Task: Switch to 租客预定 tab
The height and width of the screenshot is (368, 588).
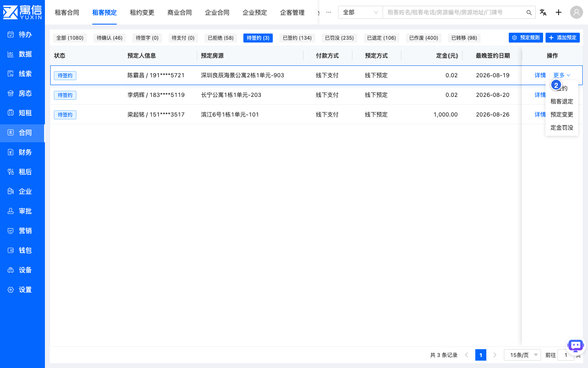Action: [105, 13]
